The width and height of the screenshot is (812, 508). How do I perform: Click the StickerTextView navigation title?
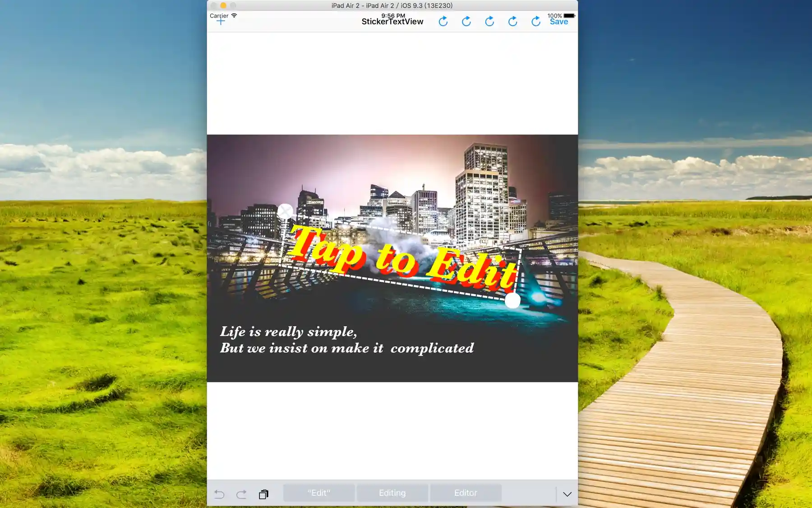click(x=392, y=22)
